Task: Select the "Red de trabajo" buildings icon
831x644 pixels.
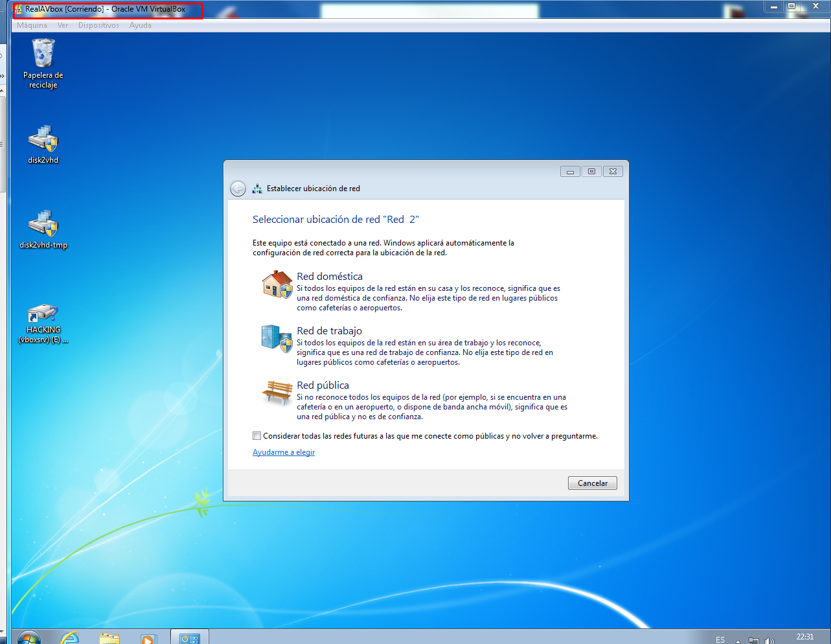Action: click(277, 339)
